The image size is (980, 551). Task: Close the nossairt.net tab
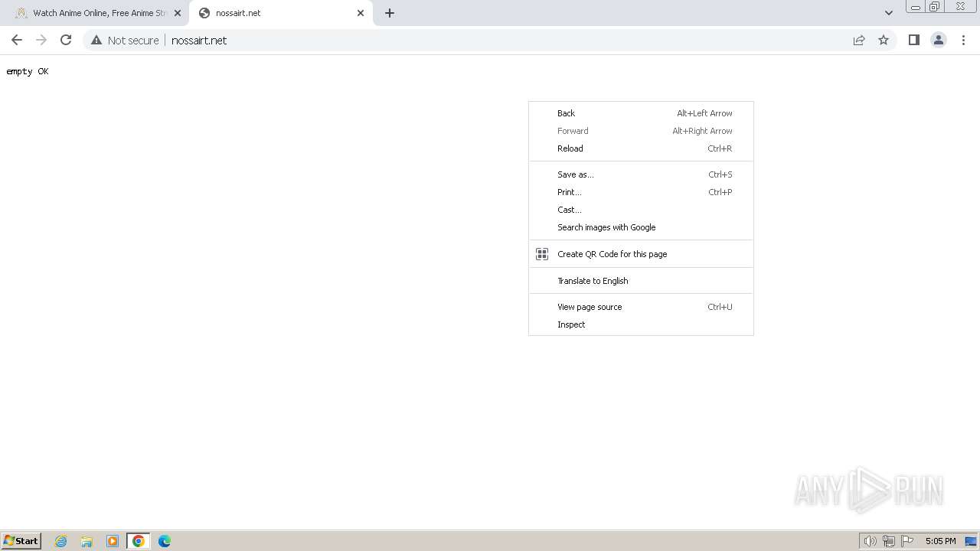click(361, 13)
